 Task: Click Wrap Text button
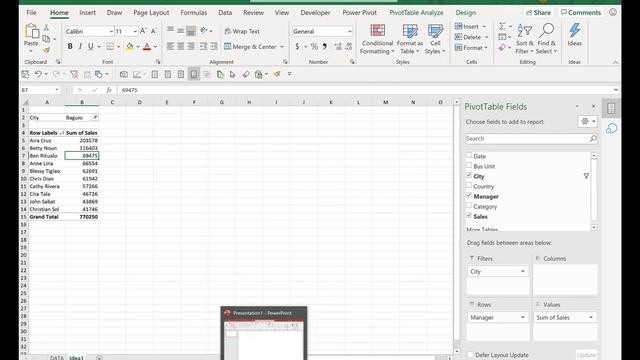242,31
